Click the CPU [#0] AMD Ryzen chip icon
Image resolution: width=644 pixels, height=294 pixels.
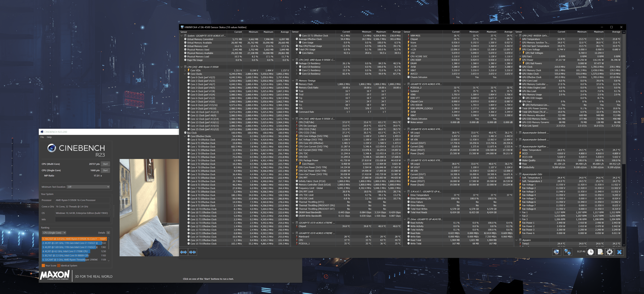(x=185, y=67)
